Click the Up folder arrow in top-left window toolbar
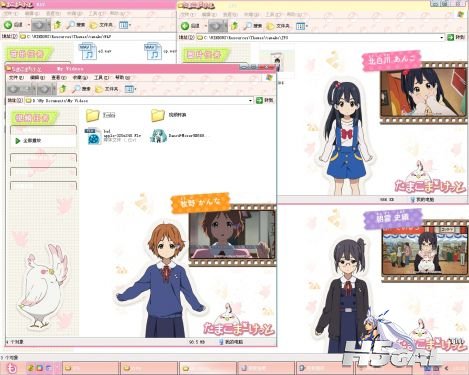 [58, 25]
